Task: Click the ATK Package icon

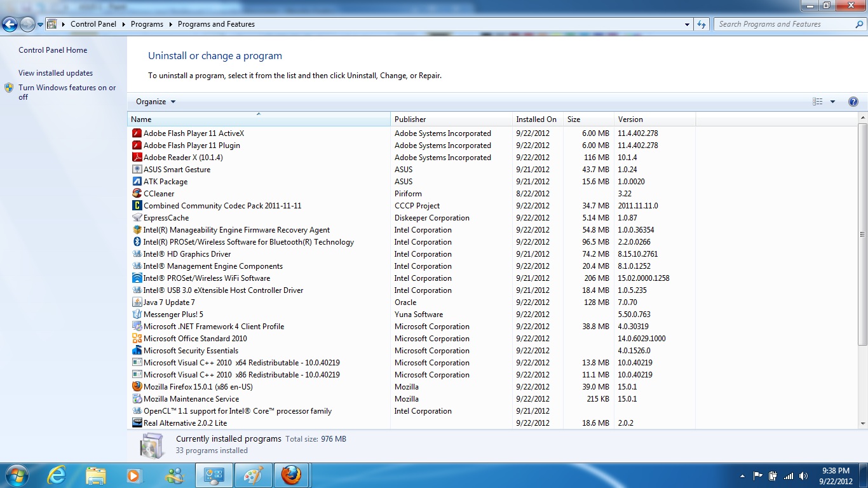Action: tap(137, 182)
